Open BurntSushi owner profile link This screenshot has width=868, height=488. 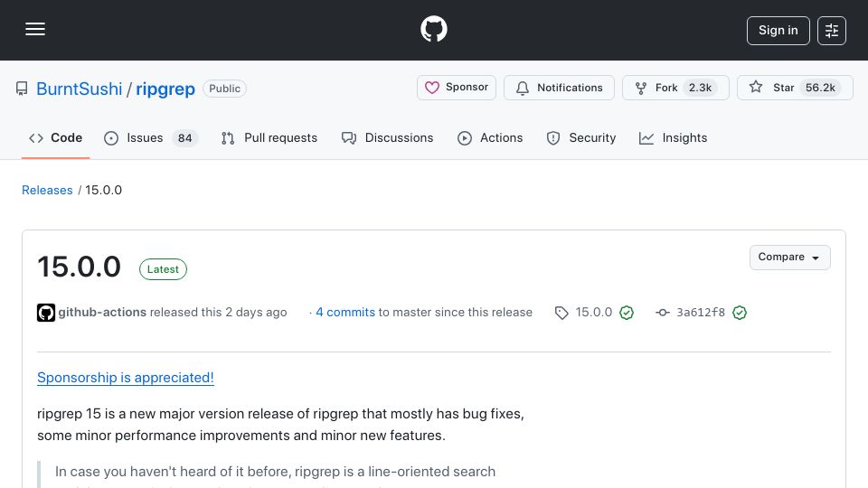(80, 89)
